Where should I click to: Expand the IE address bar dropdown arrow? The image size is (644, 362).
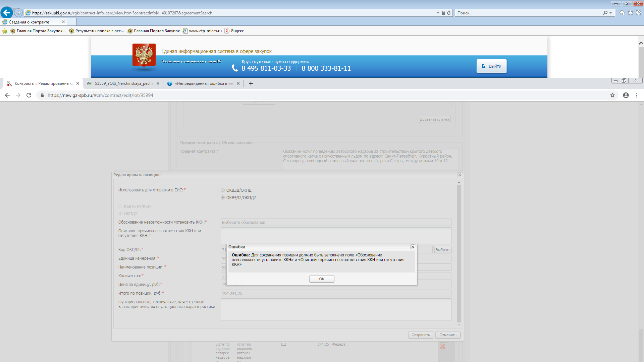coord(438,13)
